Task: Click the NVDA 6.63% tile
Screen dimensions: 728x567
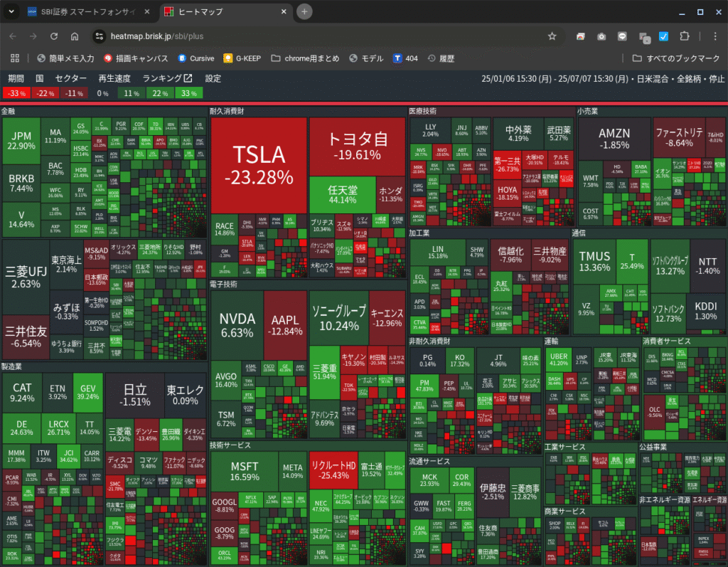Action: (237, 325)
